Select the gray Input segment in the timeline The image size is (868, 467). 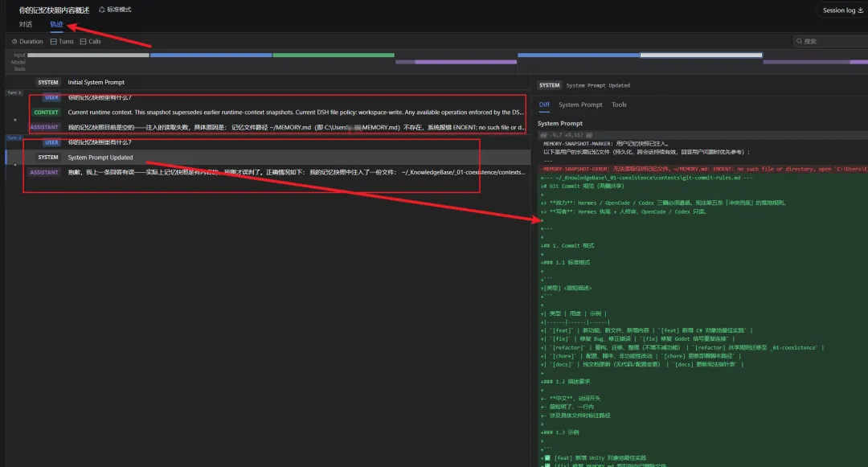tap(88, 55)
